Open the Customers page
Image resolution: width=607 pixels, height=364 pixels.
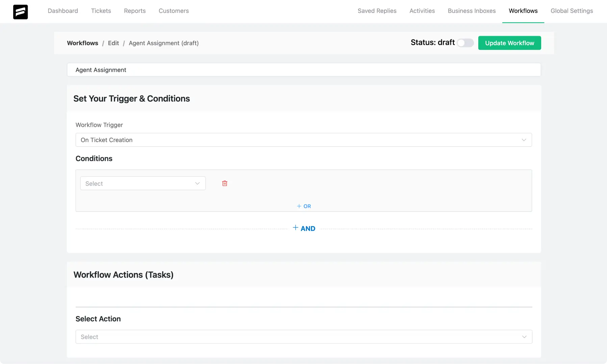tap(174, 11)
